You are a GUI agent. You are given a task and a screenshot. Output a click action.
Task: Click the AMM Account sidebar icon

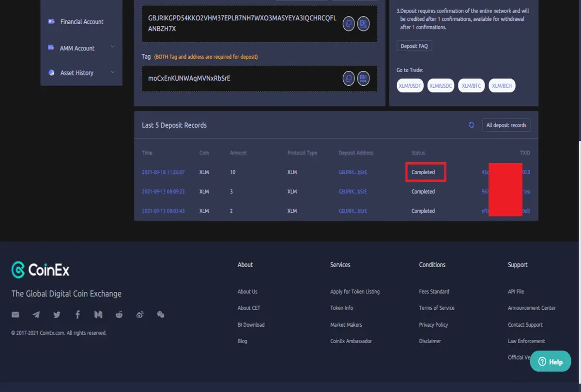point(51,48)
